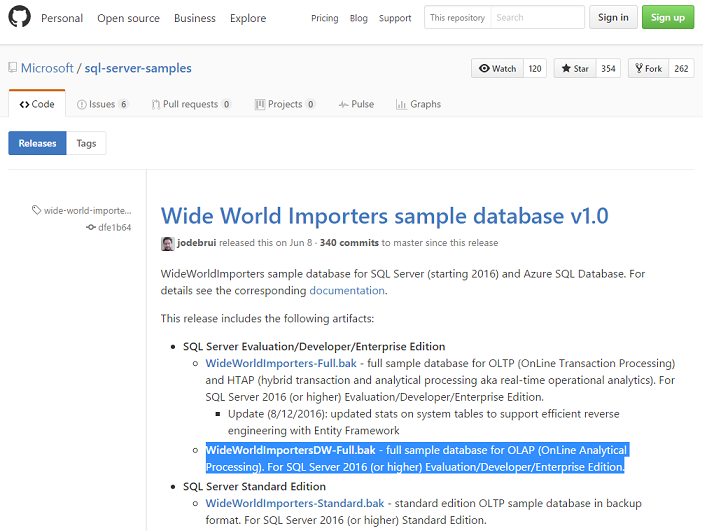Click the Watch button
Screen dimensions: 703x531
497,68
